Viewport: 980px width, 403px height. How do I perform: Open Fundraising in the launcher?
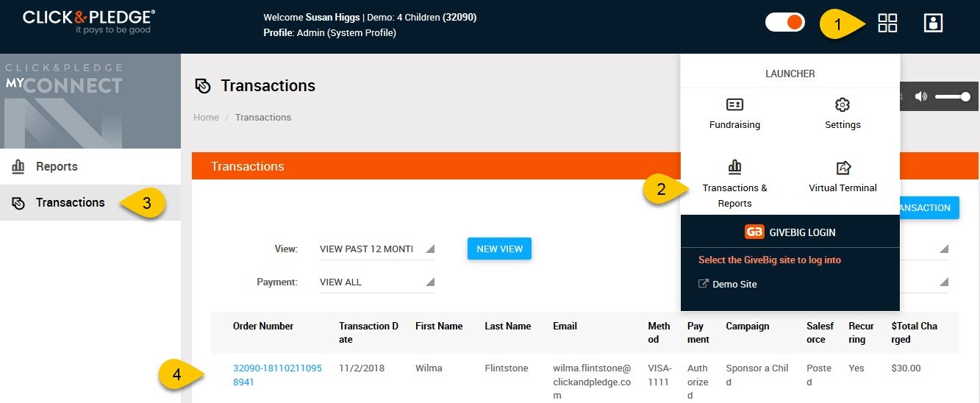point(734,114)
